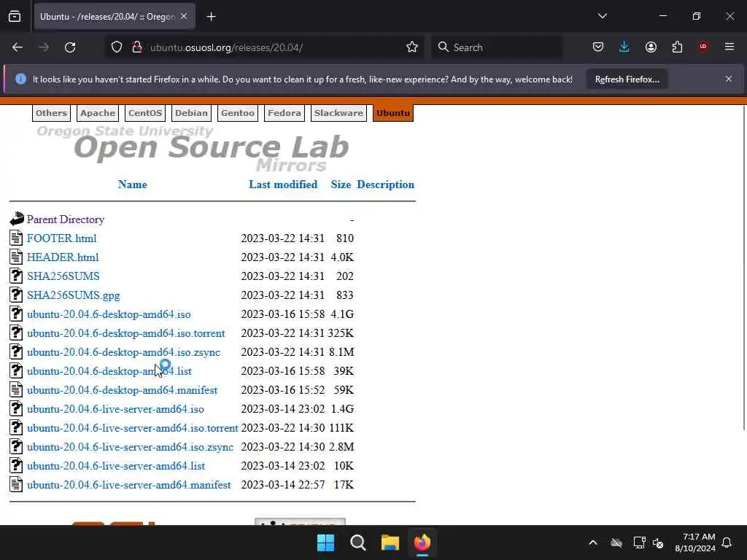Click the file icon beside FOOTER.html
Viewport: 747px width, 560px height.
pyautogui.click(x=16, y=238)
